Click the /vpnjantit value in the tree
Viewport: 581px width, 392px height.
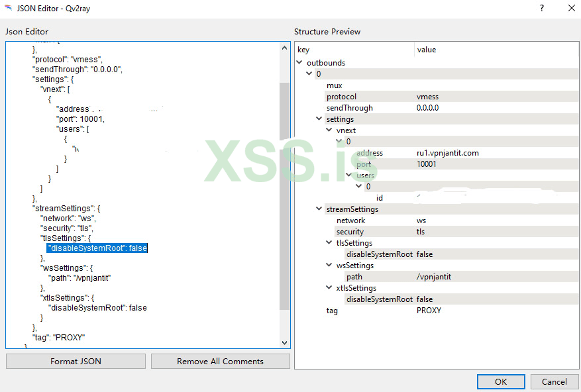434,277
